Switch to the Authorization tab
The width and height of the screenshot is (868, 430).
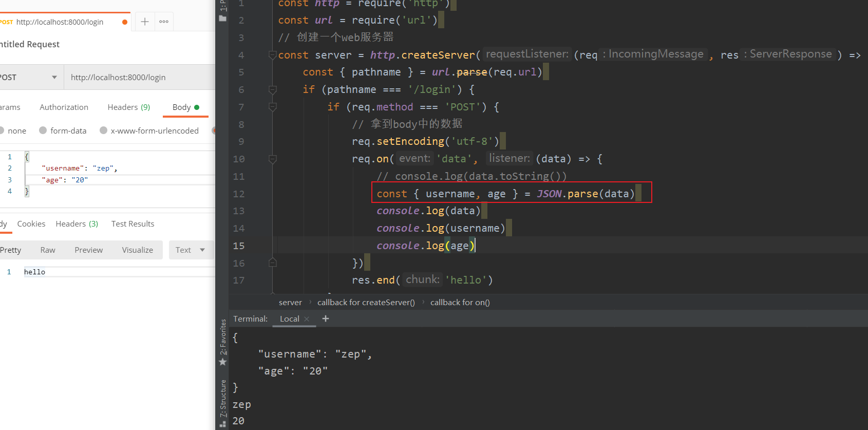(x=64, y=107)
